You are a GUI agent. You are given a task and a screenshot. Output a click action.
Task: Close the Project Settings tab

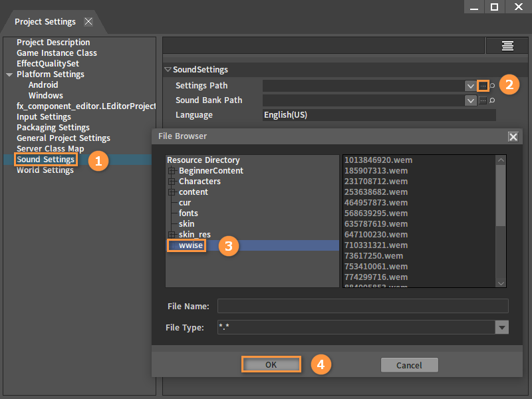88,21
